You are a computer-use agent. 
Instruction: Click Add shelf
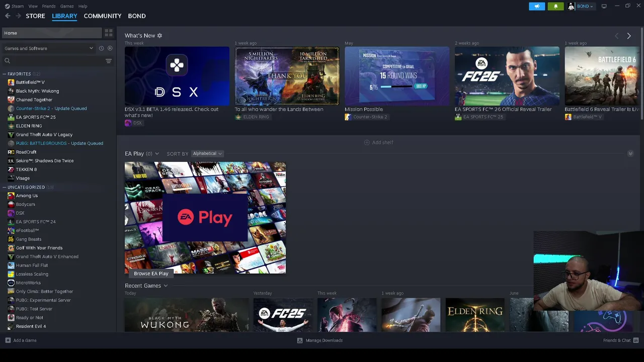coord(379,142)
